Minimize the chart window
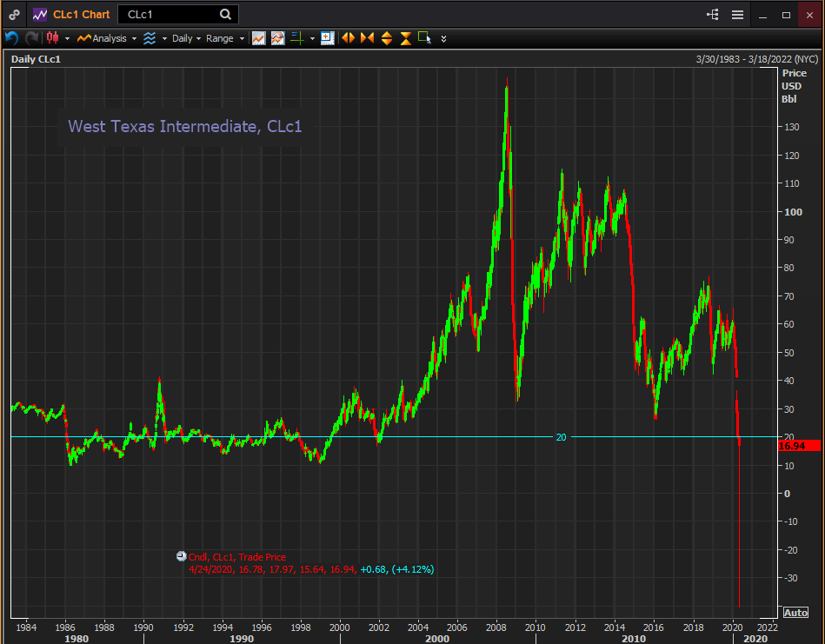825x644 pixels. (x=762, y=16)
